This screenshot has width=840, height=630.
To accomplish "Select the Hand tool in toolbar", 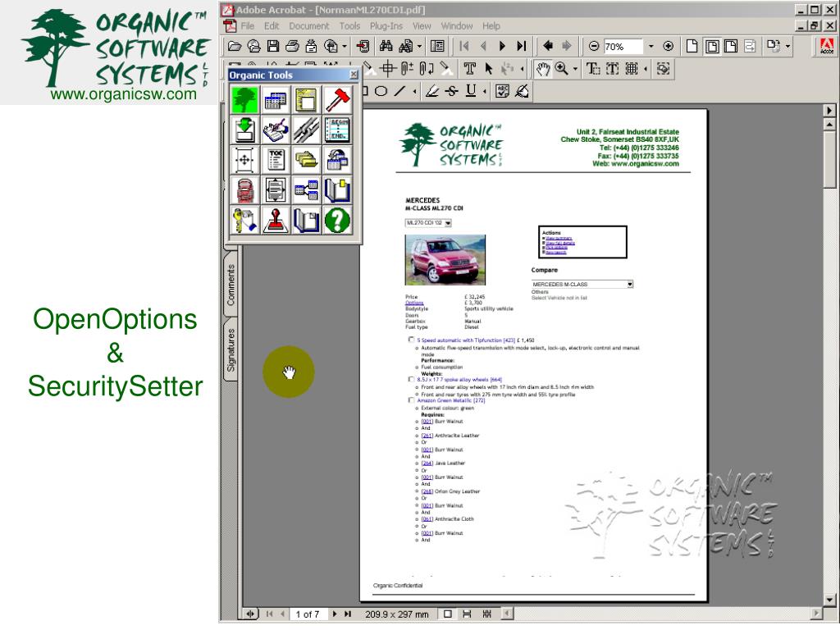I will 543,69.
